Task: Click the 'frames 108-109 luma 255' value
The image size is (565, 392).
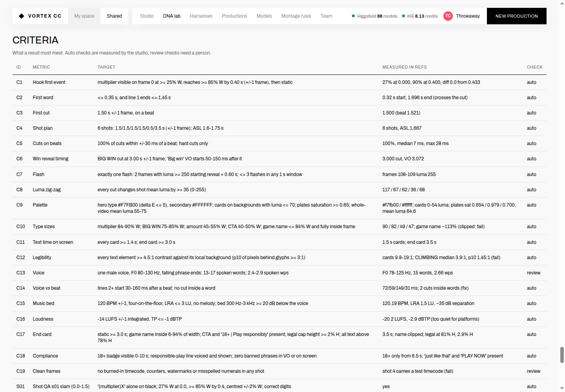Action: click(409, 174)
